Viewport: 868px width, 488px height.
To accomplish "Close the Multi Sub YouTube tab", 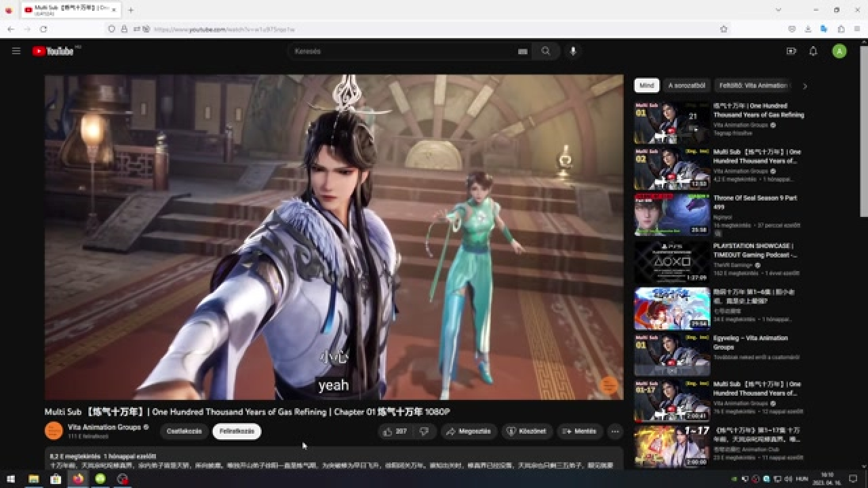I will pyautogui.click(x=115, y=10).
